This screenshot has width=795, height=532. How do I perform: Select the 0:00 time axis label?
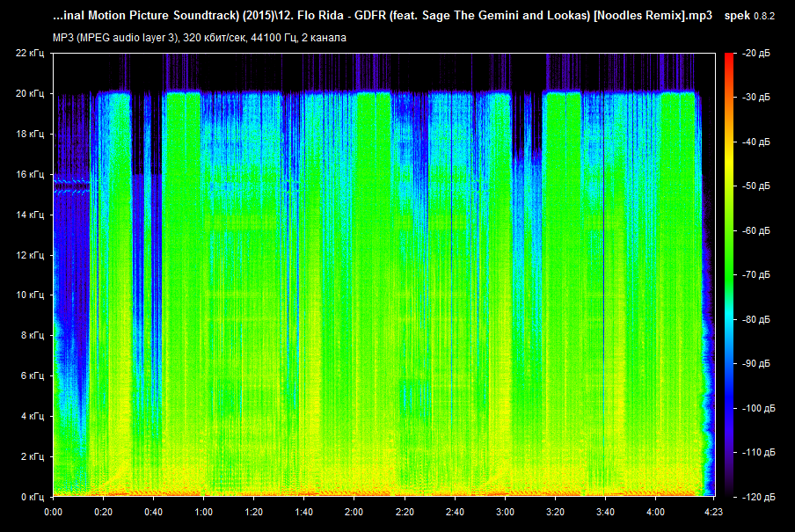[x=53, y=511]
